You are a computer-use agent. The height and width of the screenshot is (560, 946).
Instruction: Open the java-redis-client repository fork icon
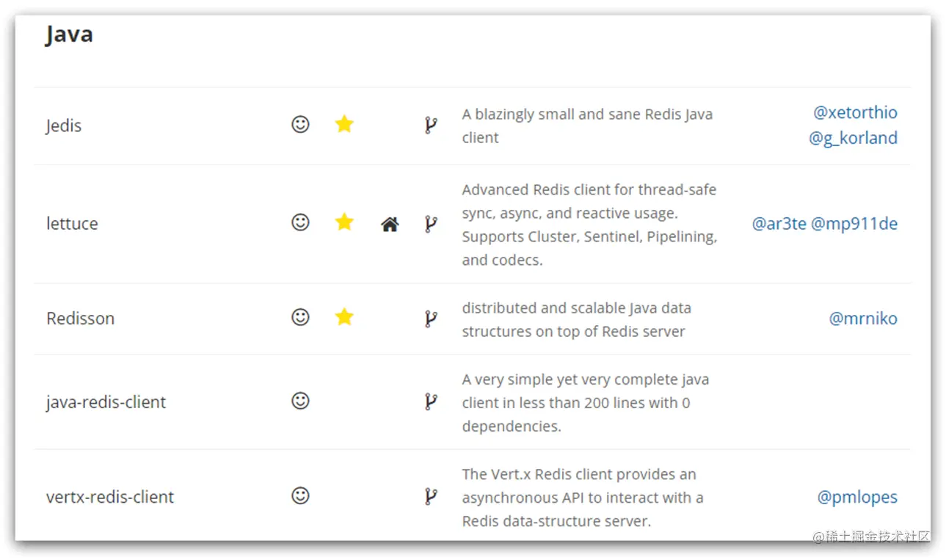pos(431,401)
